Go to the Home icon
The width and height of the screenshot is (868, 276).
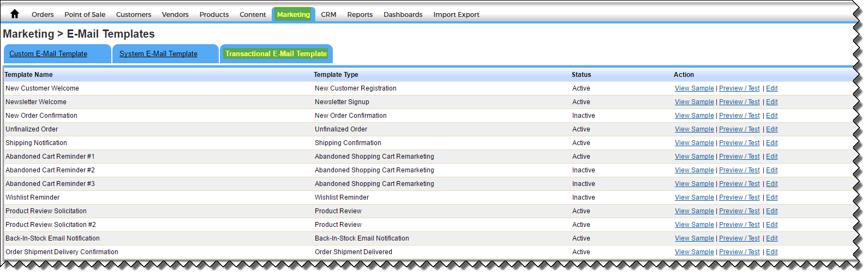[x=15, y=14]
